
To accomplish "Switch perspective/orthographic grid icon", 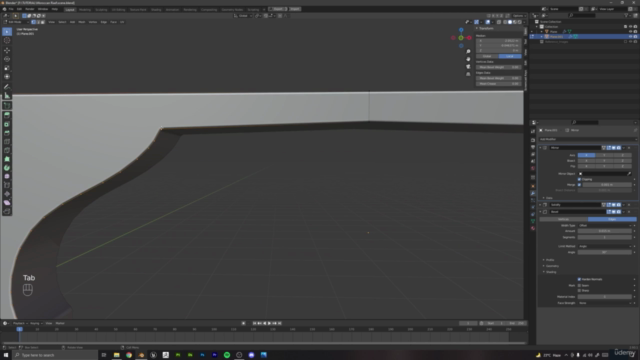I will 468,74.
